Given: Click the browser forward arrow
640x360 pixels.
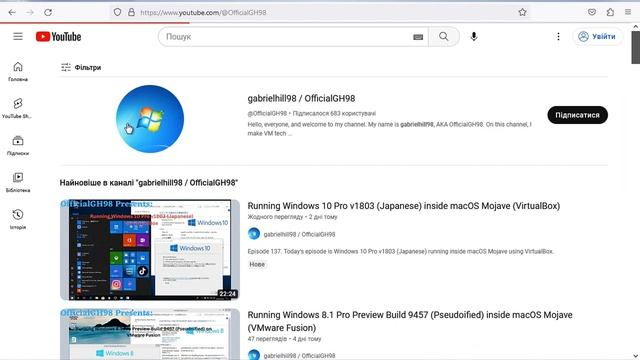Looking at the screenshot, I should (30, 13).
